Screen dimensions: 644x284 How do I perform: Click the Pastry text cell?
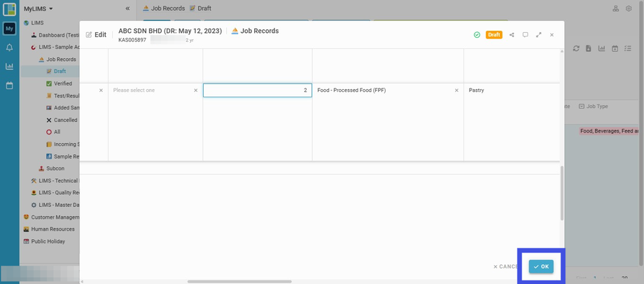(x=477, y=90)
